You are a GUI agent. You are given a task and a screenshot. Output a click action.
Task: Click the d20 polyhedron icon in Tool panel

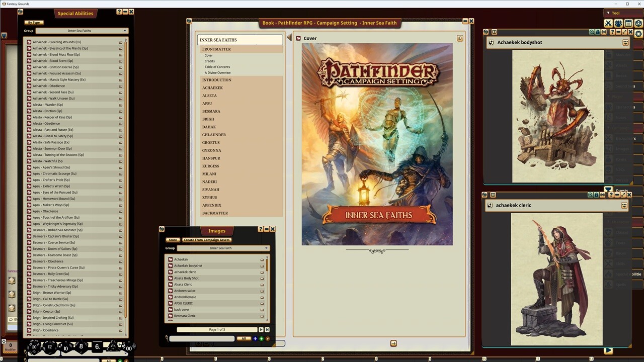pyautogui.click(x=637, y=24)
